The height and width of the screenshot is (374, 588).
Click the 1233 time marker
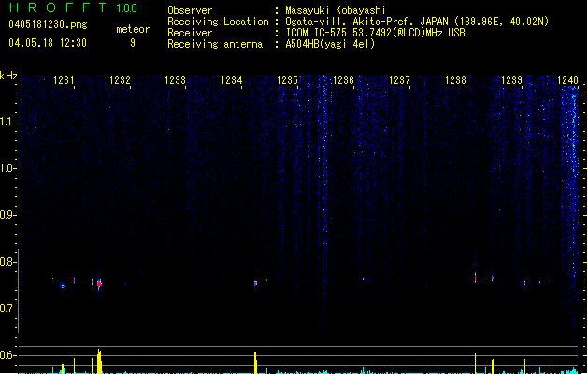pos(176,79)
